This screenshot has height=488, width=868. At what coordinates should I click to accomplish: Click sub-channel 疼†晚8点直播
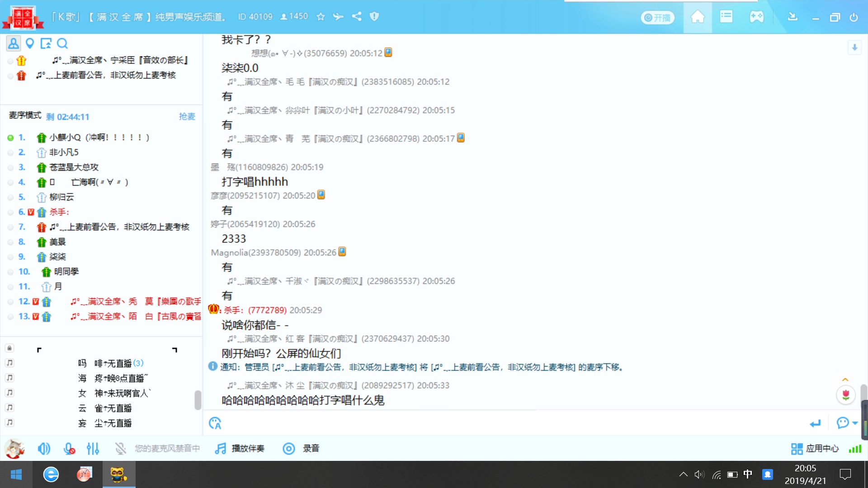tap(113, 378)
